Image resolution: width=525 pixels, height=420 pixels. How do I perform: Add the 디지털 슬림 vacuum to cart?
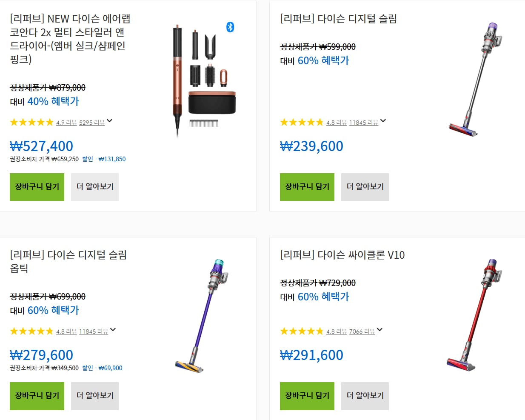point(307,187)
